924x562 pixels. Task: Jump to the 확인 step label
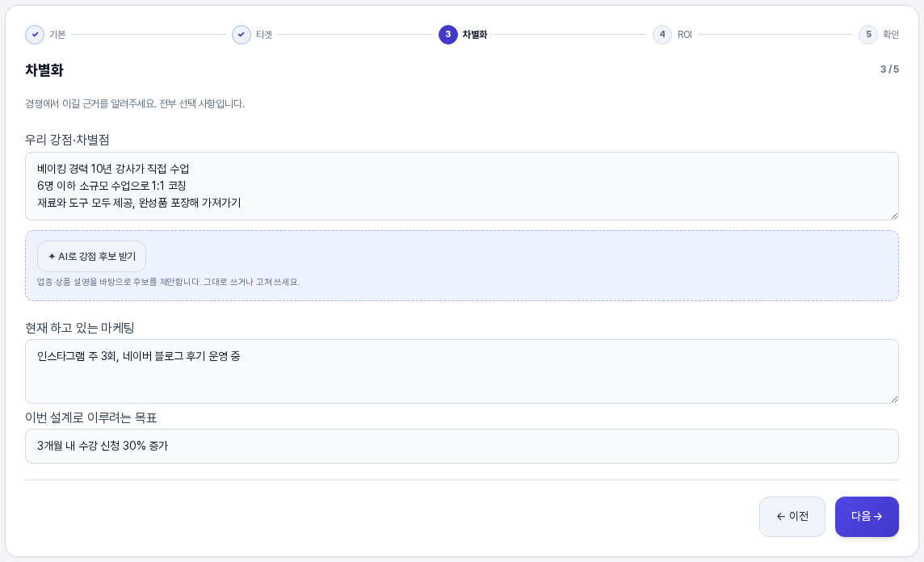[890, 35]
